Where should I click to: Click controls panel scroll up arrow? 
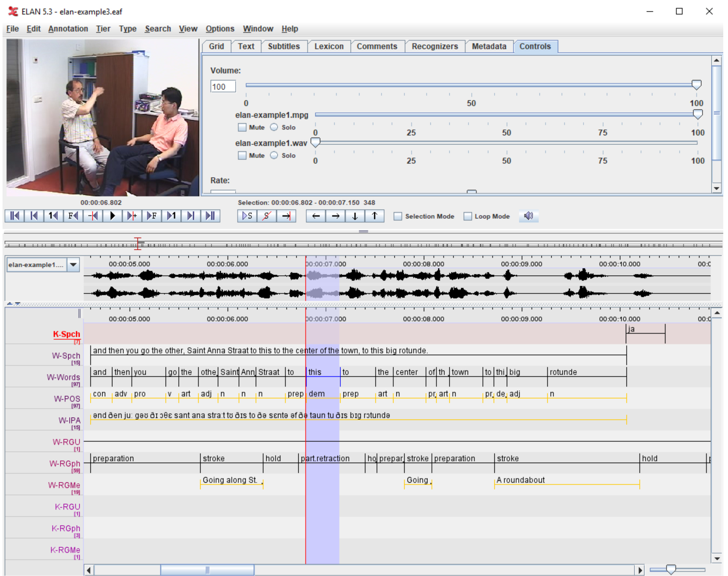click(x=717, y=60)
